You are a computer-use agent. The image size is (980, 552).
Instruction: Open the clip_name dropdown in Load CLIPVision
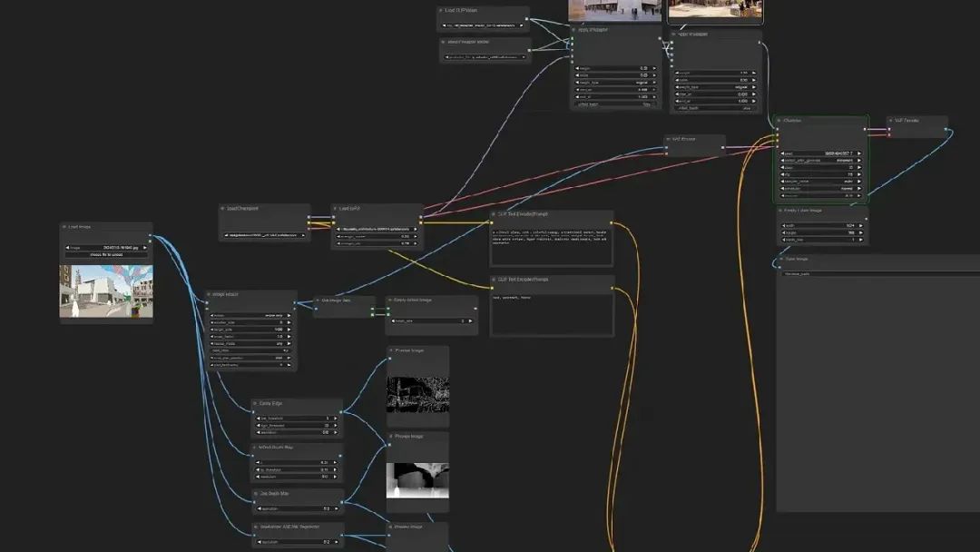(x=483, y=25)
